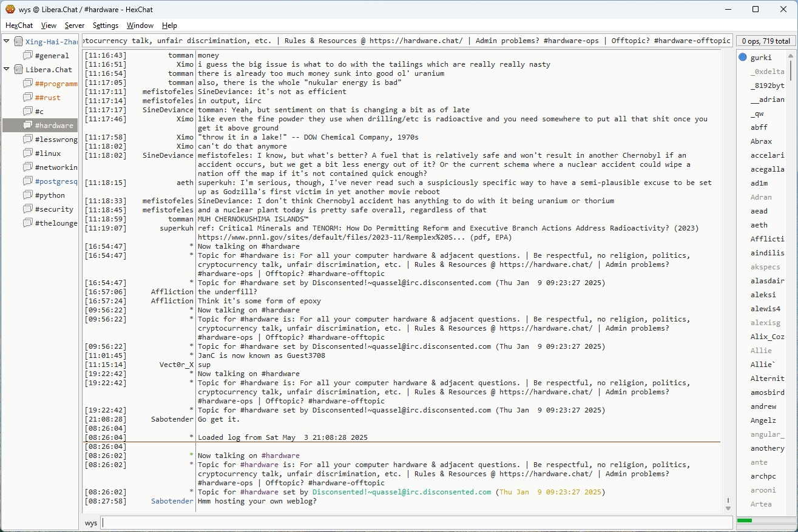Screen dimensions: 798x532
Task: Click the icon beside the #python channel
Action: pyautogui.click(x=28, y=195)
